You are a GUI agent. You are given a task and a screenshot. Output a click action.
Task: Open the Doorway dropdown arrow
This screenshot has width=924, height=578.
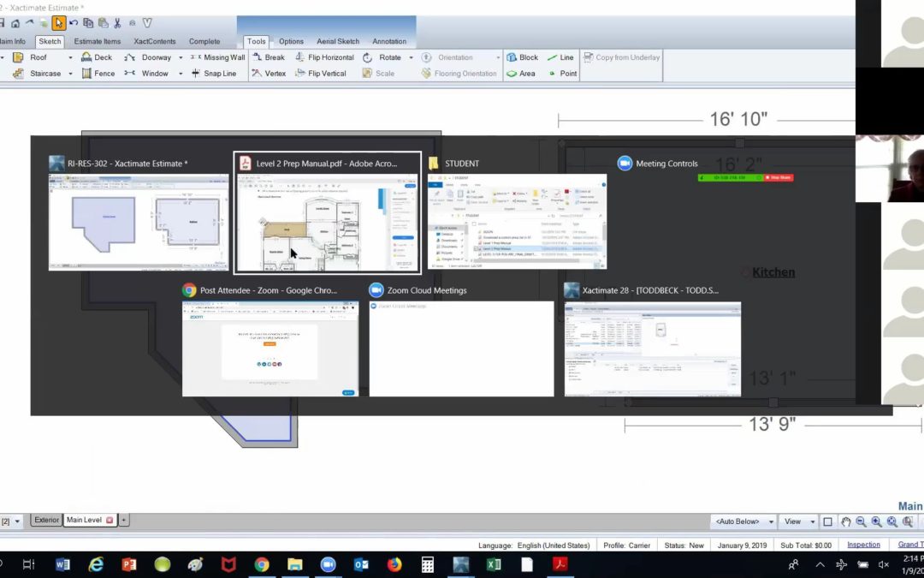tap(181, 58)
